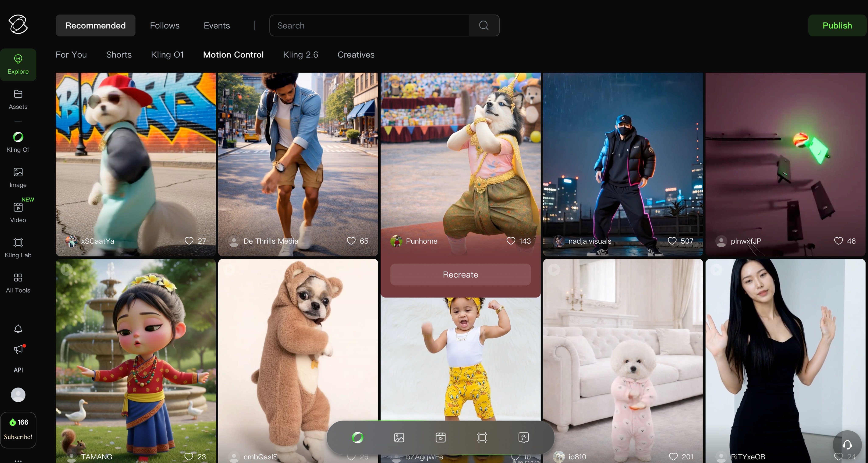
Task: Check announcements via the megaphone icon
Action: 18,349
